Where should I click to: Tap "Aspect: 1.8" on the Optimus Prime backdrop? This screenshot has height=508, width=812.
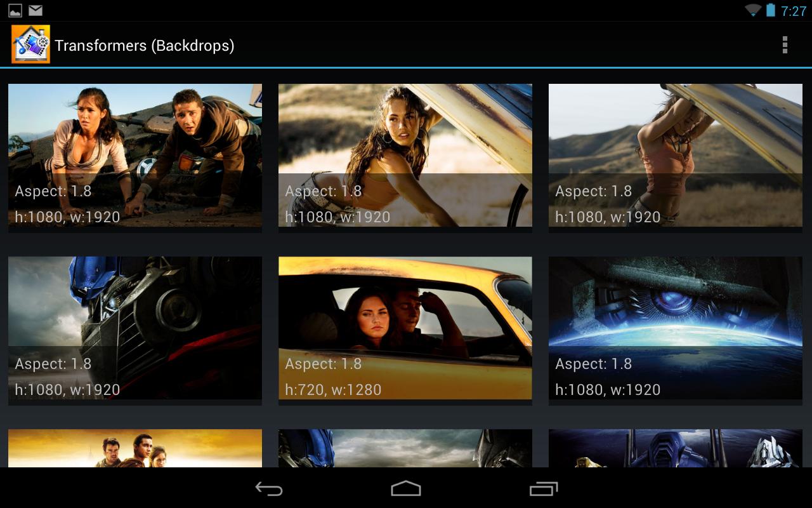tap(53, 364)
